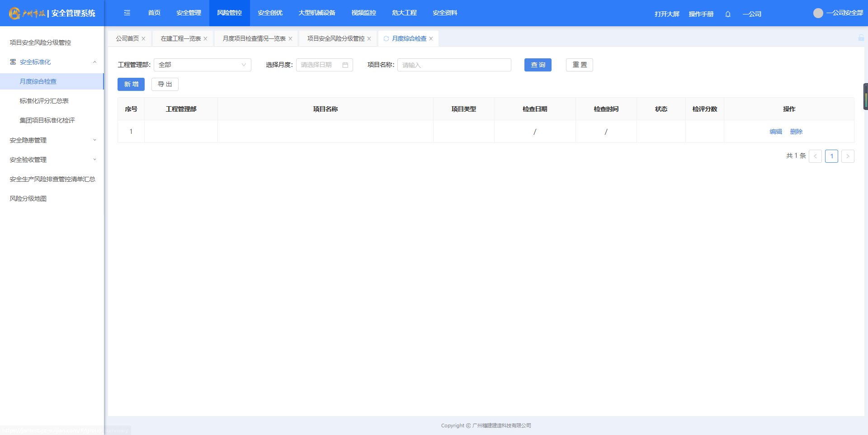Collapse the 安全标准化 sidebar group
Image resolution: width=868 pixels, height=435 pixels.
coord(94,62)
